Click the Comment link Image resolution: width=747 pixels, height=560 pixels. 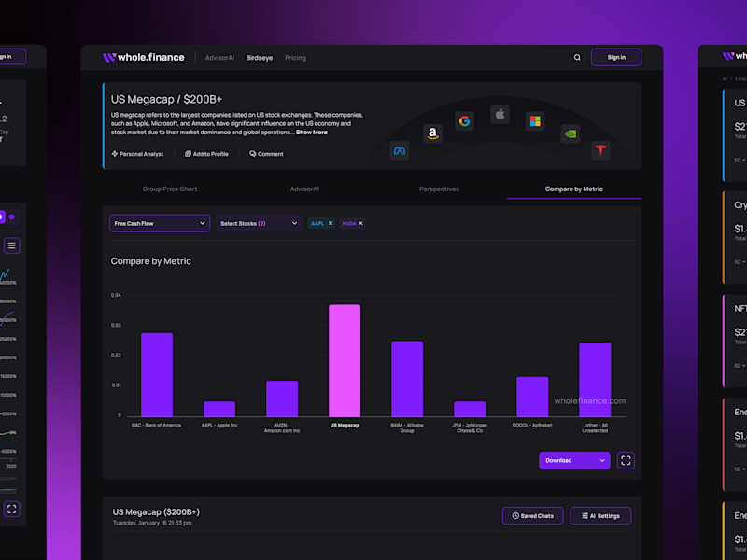coord(266,154)
